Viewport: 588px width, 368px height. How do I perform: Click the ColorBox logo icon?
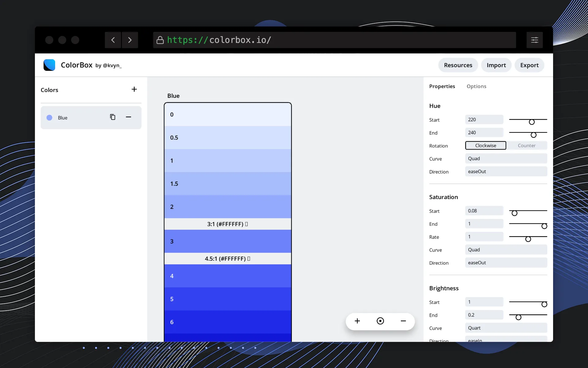49,65
